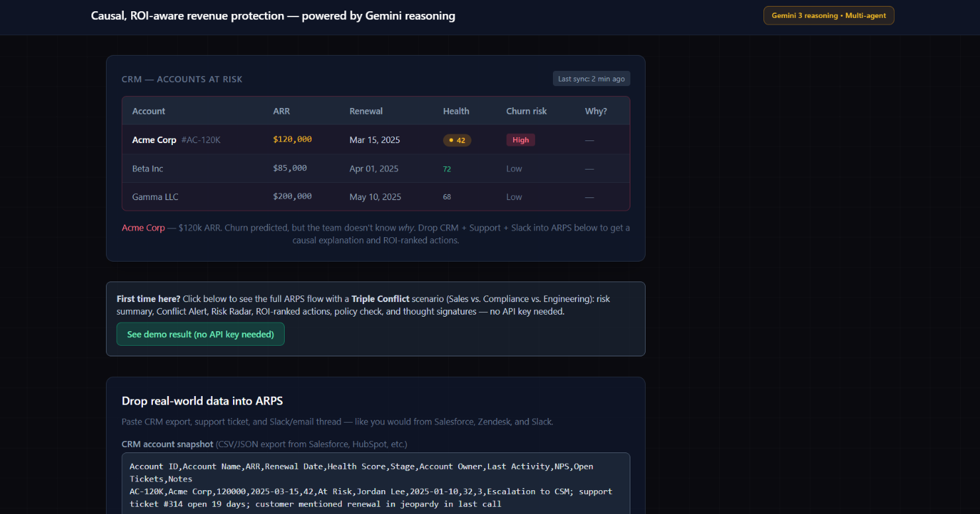980x514 pixels.
Task: Select the Gemini 3 reasoning badge
Action: point(828,15)
